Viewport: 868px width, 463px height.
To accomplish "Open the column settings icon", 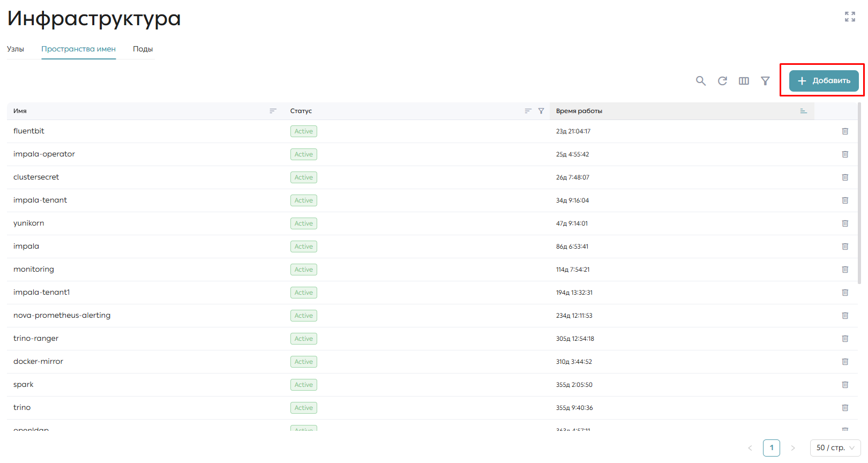I will tap(744, 81).
